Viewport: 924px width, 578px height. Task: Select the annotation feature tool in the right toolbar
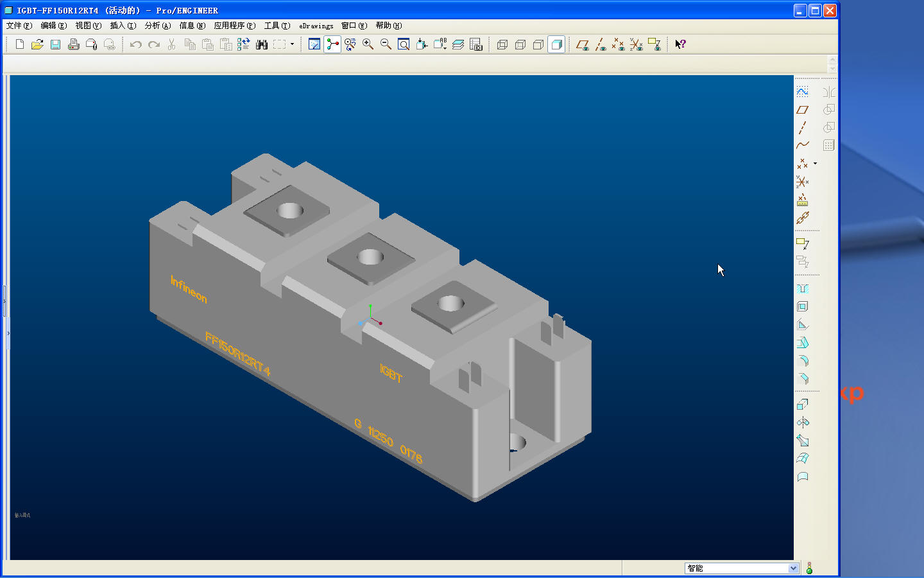[x=802, y=244]
